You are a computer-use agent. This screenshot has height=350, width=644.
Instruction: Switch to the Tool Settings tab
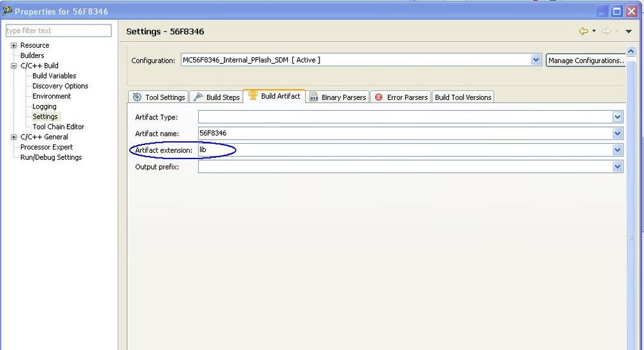pyautogui.click(x=159, y=97)
